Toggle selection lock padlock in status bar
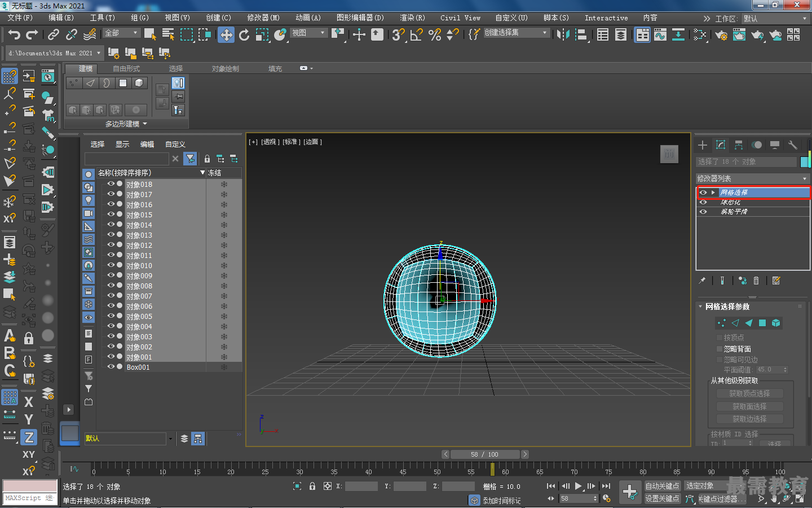Viewport: 812px width, 508px height. (312, 486)
